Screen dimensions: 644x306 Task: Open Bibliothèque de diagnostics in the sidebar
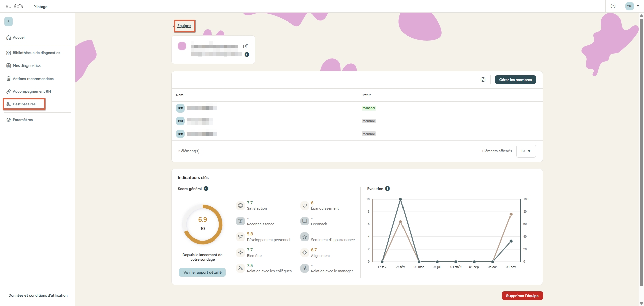tap(36, 53)
